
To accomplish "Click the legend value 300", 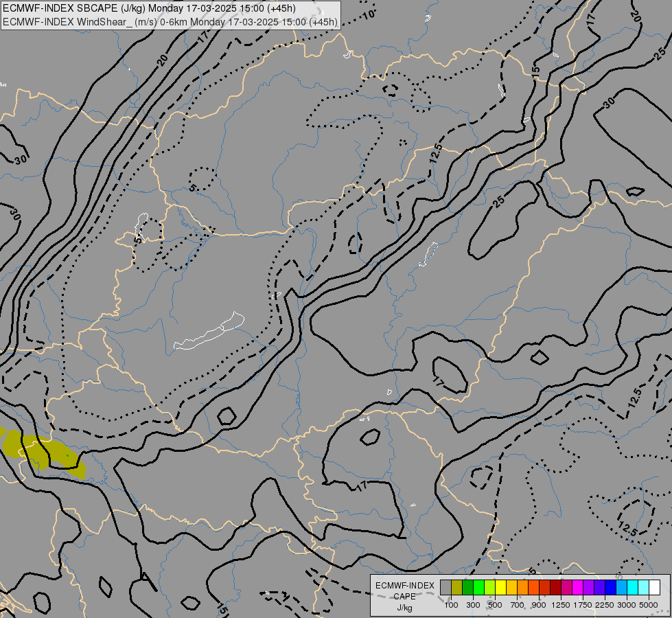I will coord(473,605).
